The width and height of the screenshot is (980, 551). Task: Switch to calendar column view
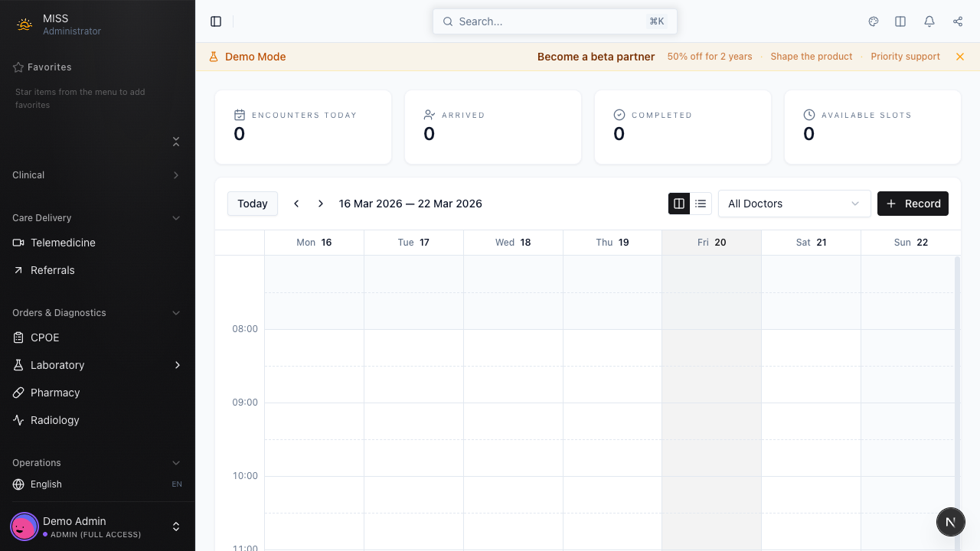tap(679, 204)
